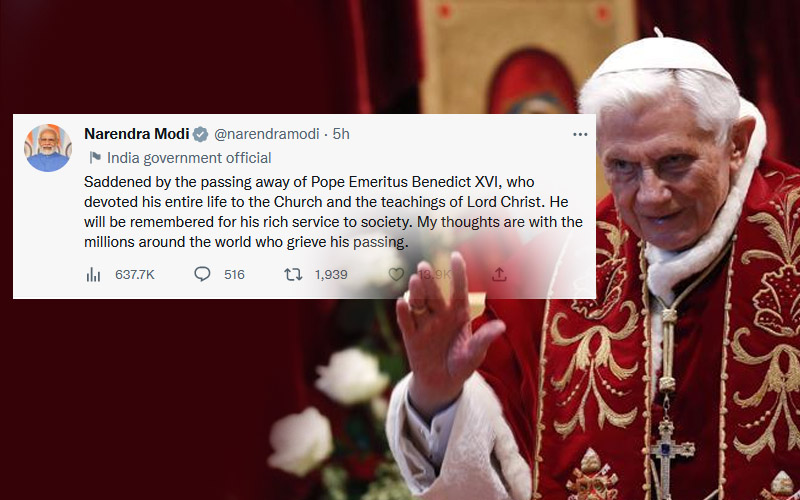Share the tweet using the share icon
Viewport: 800px width, 500px height.
(500, 274)
